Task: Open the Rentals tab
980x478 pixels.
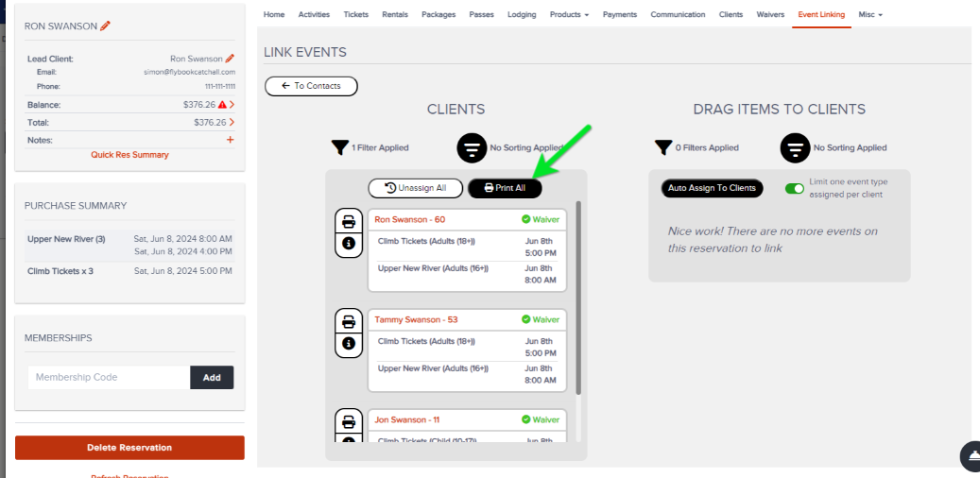Action: (x=395, y=14)
